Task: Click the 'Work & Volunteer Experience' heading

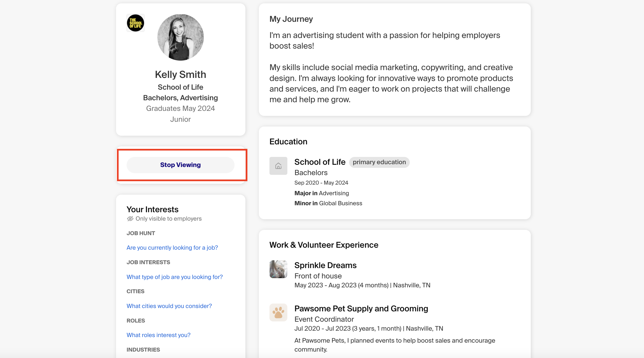Action: coord(324,245)
